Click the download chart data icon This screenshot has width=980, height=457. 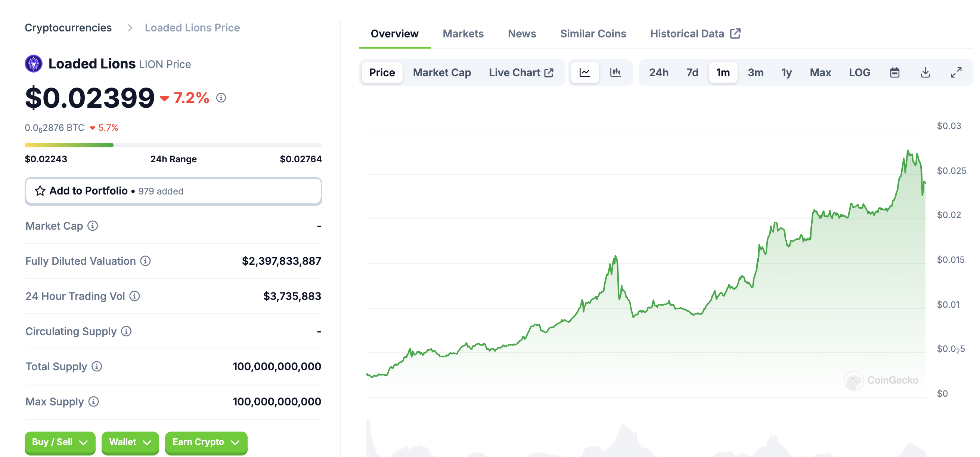(x=925, y=72)
